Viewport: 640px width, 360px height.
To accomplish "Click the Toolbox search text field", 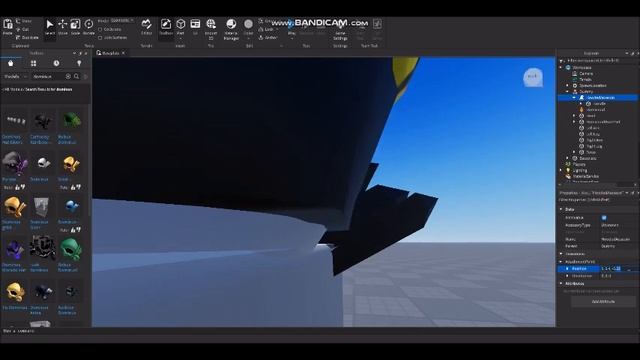I will pyautogui.click(x=48, y=76).
